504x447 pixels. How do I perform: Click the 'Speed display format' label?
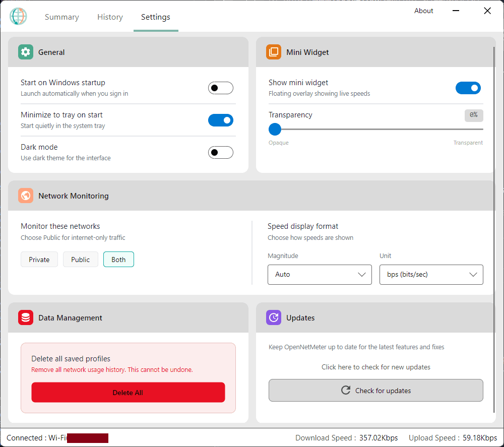(303, 226)
